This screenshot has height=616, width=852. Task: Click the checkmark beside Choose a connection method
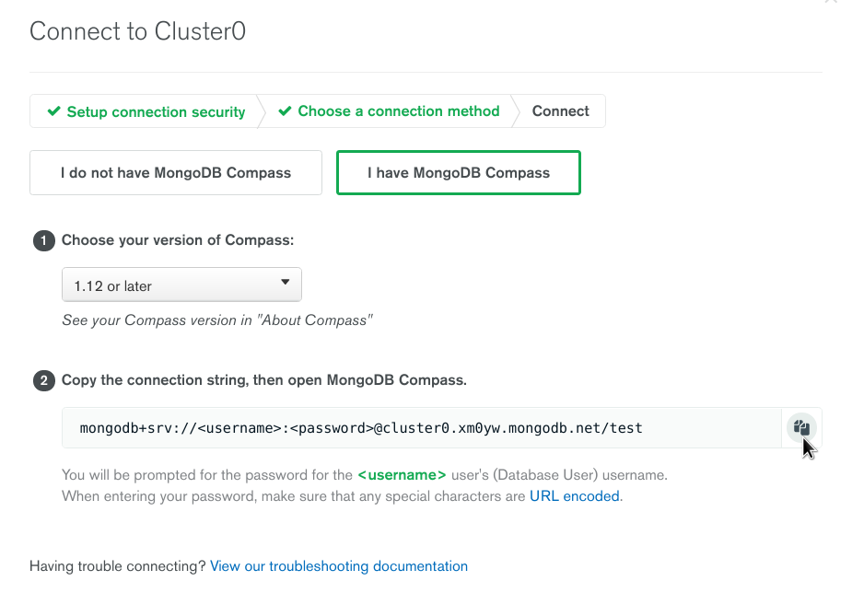click(286, 111)
